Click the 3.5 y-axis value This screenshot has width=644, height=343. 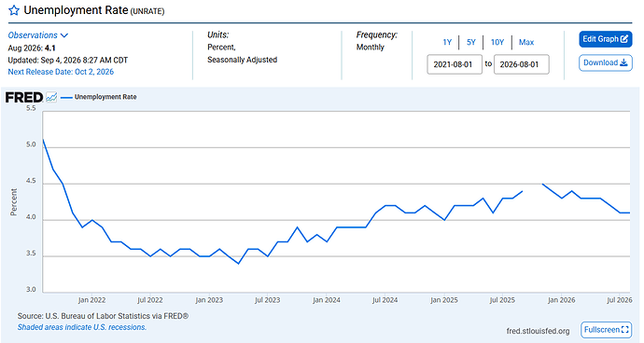[31, 254]
